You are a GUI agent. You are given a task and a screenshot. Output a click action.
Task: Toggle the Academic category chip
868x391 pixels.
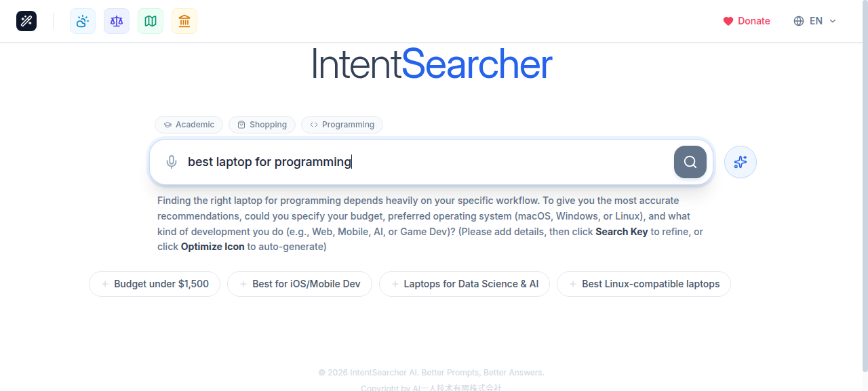pos(189,124)
